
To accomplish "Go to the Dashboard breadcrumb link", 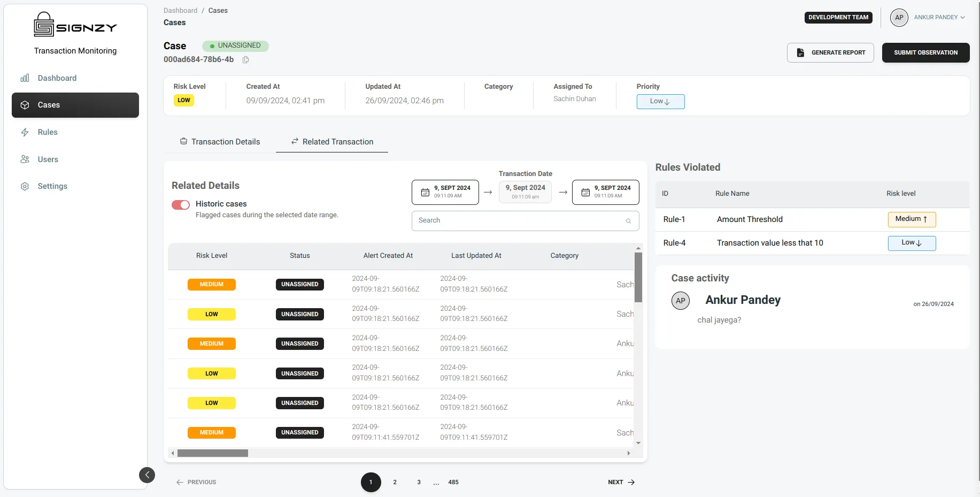I will point(180,11).
